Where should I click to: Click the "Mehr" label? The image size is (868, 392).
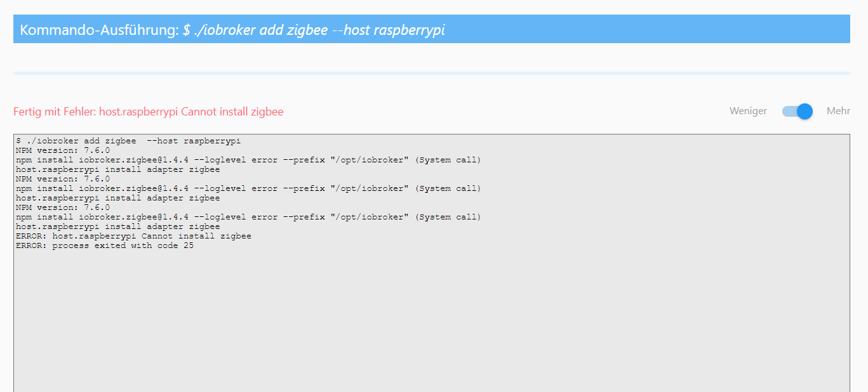[838, 111]
